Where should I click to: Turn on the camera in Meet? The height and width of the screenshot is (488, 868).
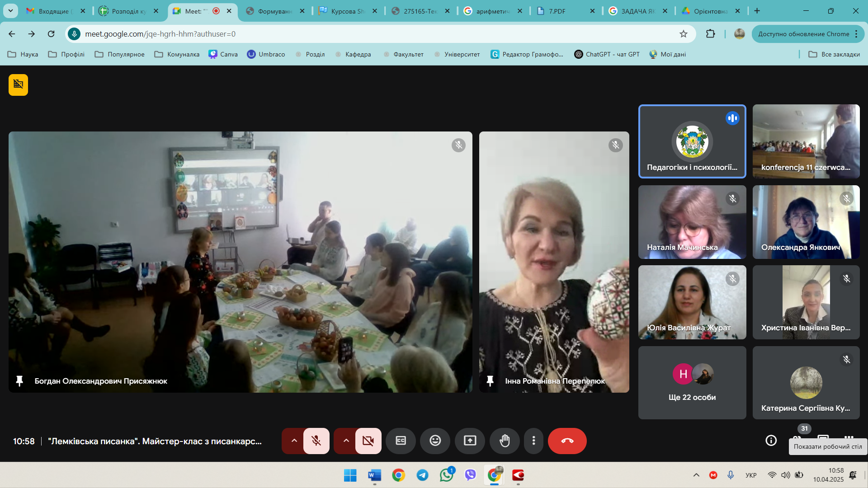pos(368,441)
